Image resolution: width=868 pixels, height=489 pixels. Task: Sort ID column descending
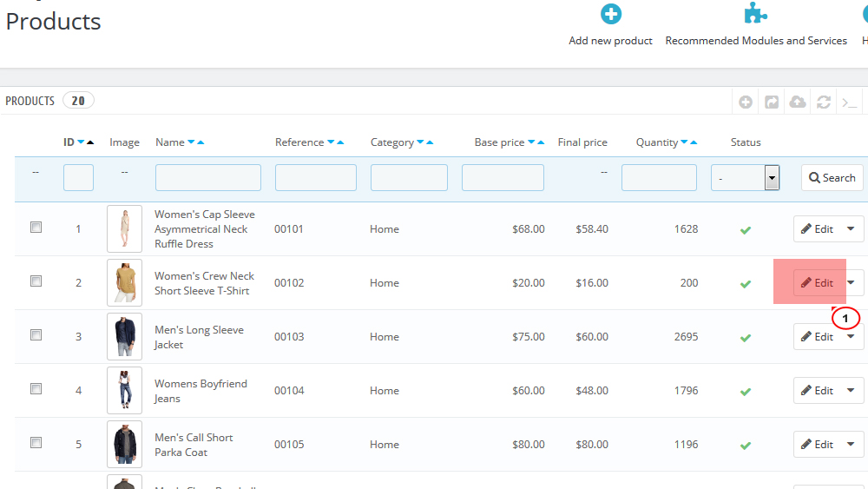pos(81,142)
